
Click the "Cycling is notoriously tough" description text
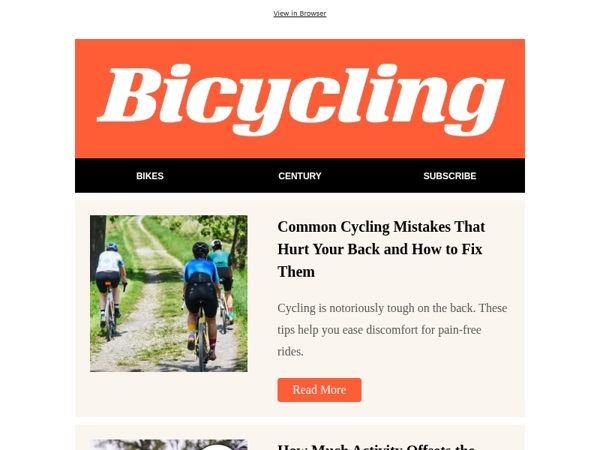392,308
